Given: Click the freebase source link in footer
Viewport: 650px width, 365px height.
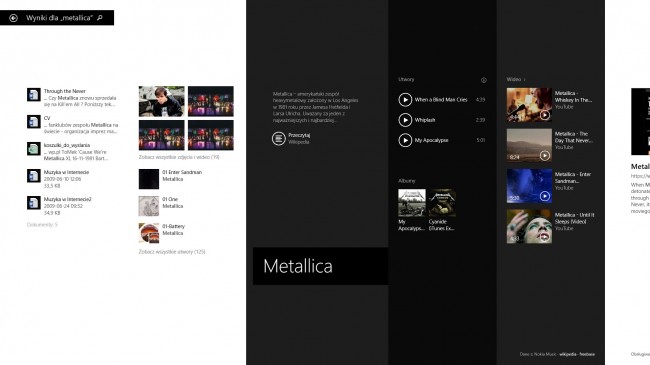Looking at the screenshot, I should click(x=587, y=354).
